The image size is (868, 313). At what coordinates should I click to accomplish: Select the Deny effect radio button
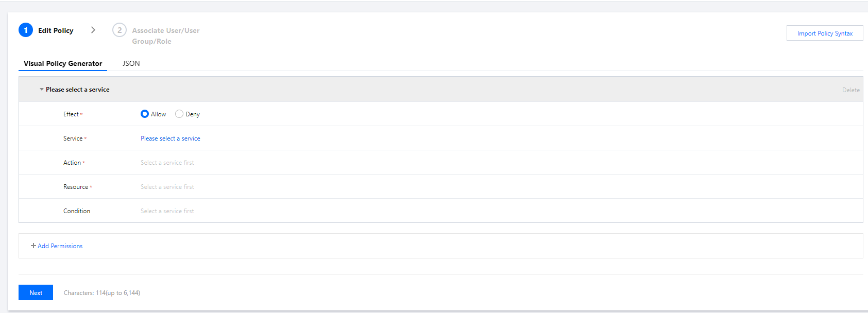tap(179, 114)
